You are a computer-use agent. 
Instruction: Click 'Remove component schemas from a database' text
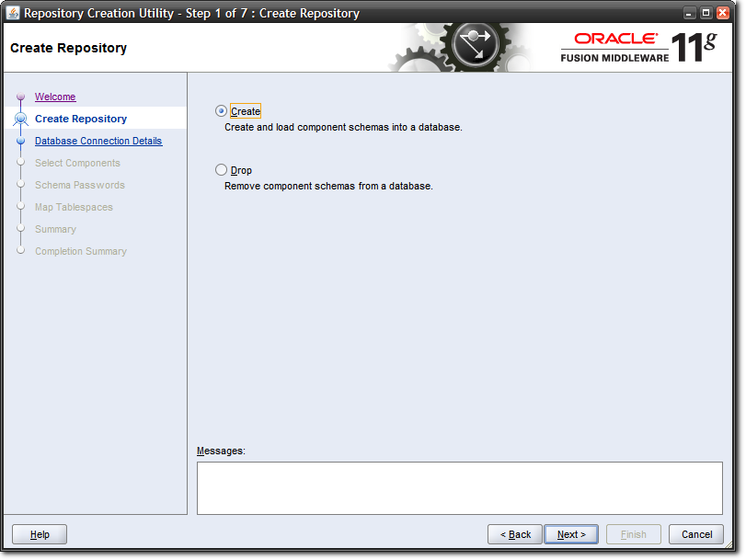(x=328, y=186)
